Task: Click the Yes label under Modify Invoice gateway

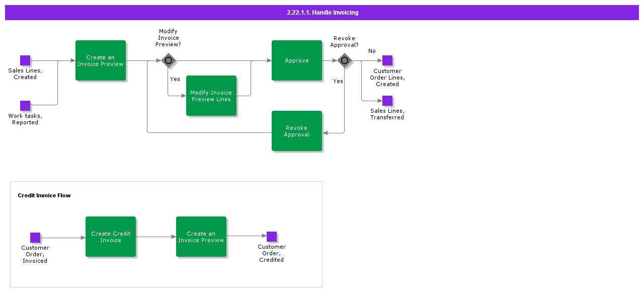Action: [x=175, y=79]
